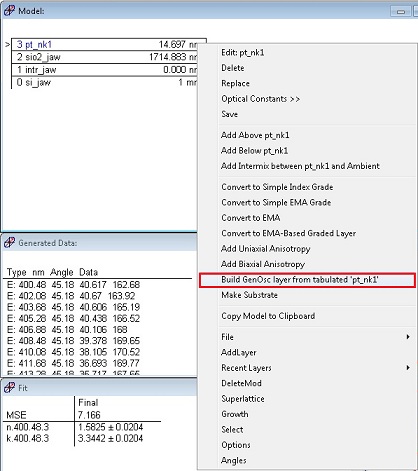Minimize the Model window
This screenshot has width=418, height=471.
401,11
